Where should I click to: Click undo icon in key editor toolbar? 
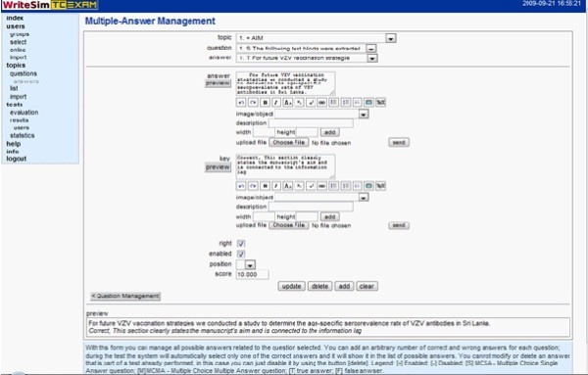pos(241,186)
